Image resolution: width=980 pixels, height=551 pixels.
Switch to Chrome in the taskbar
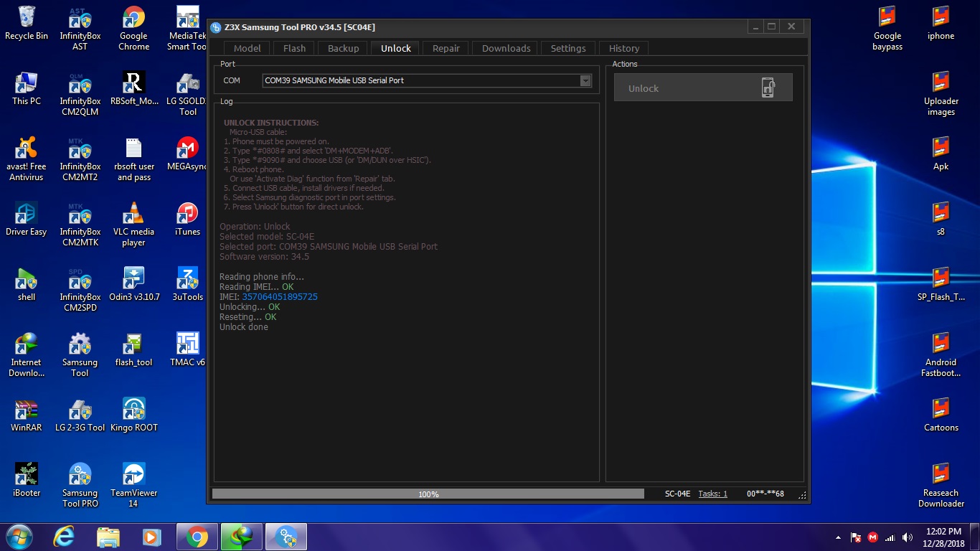[197, 537]
